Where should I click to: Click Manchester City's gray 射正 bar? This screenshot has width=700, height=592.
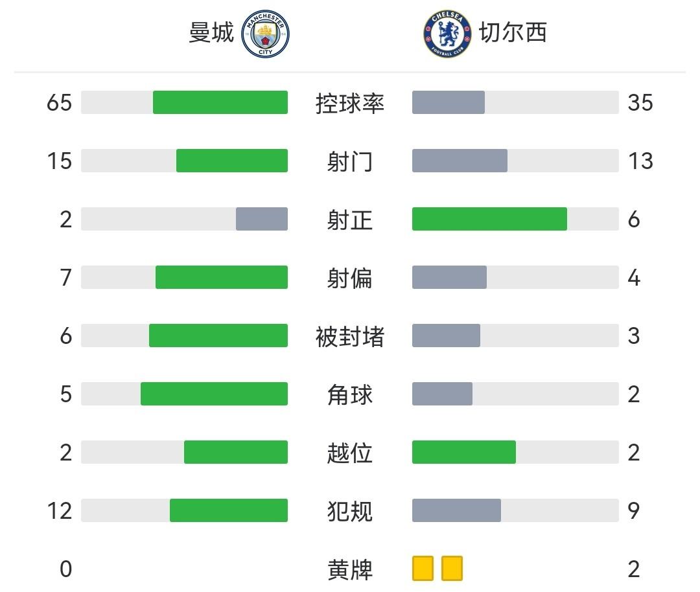262,219
